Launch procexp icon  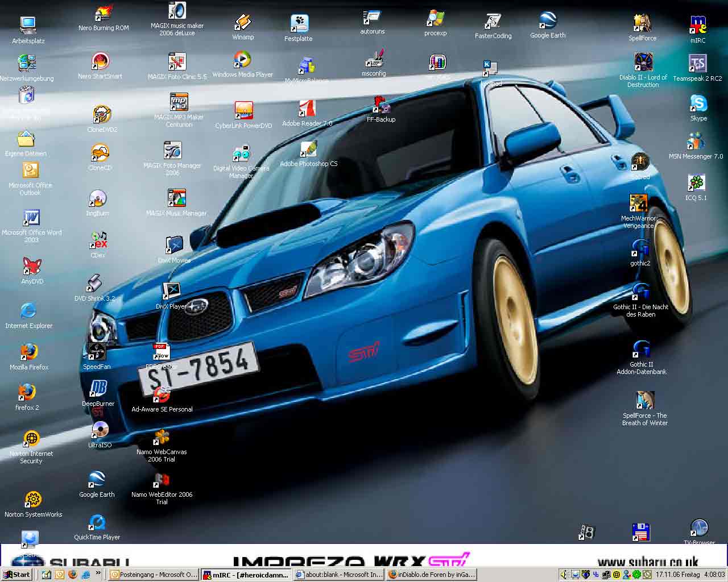tap(435, 18)
